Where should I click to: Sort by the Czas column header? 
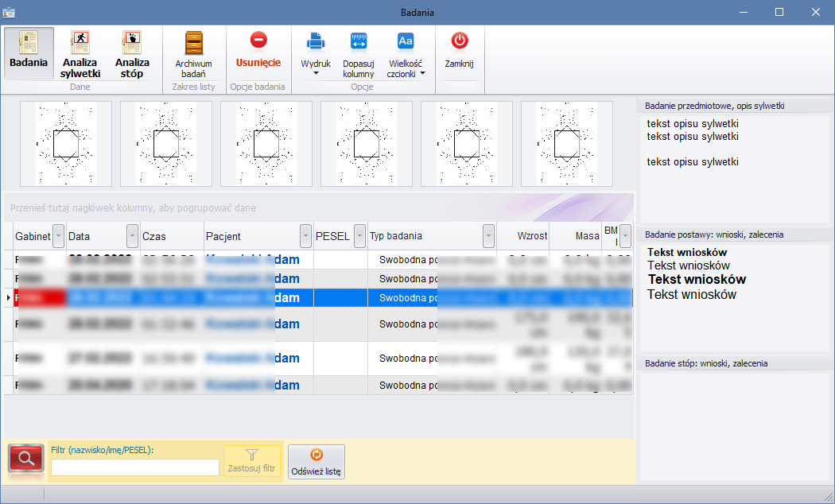171,236
